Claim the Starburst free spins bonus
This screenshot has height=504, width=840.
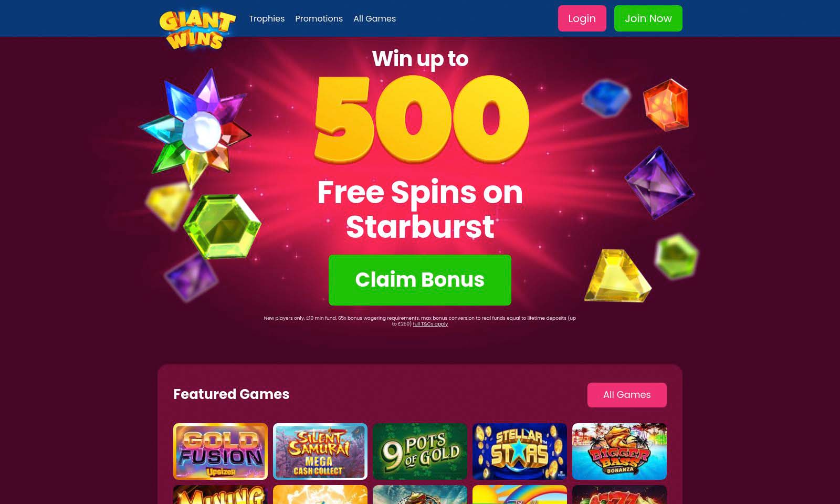[x=420, y=280]
